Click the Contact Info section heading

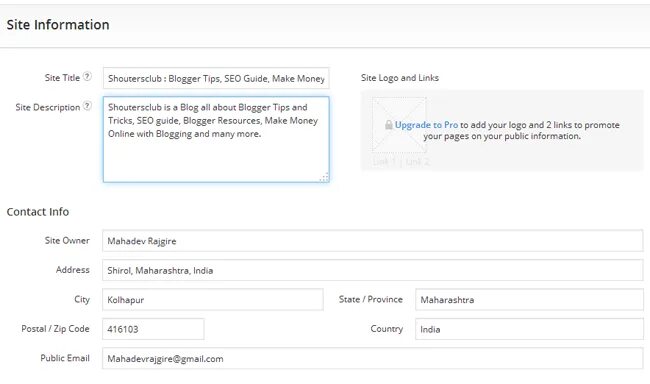[38, 212]
